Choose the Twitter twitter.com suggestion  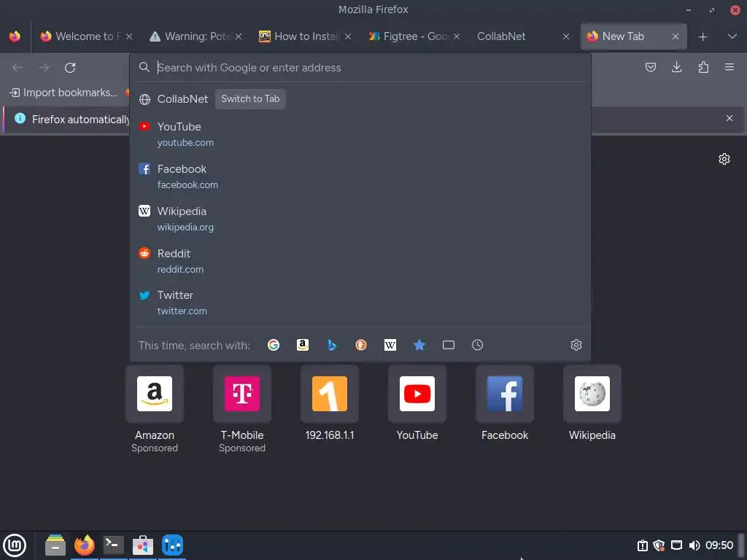tap(360, 303)
